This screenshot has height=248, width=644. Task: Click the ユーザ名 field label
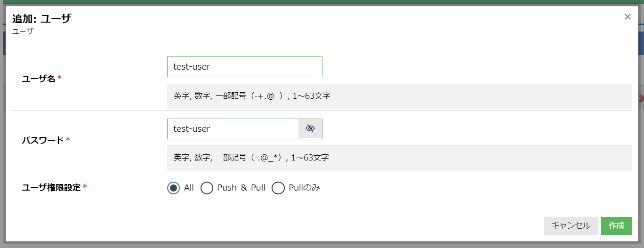[x=39, y=79]
